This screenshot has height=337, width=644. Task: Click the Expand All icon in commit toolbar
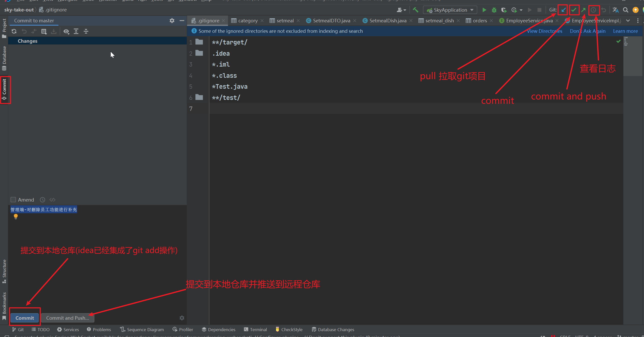76,31
